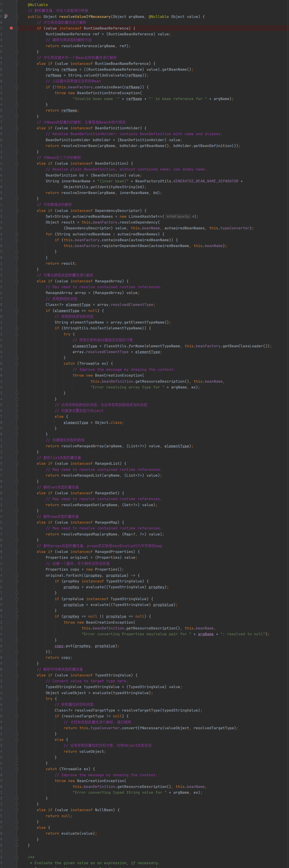Click 'elementType = Object.class' assignment

point(94,422)
